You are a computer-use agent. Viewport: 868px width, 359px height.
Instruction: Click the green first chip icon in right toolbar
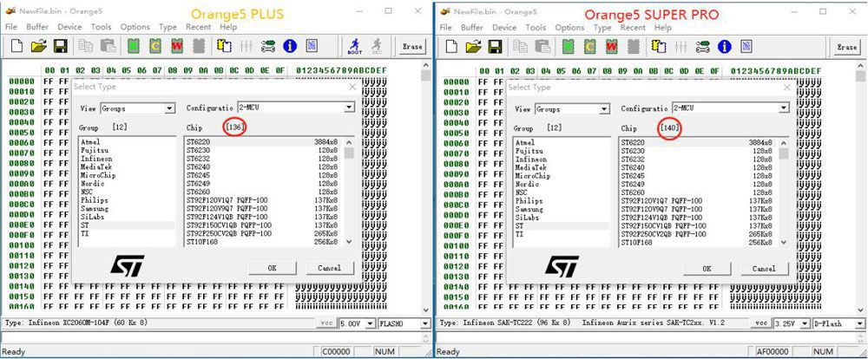(x=567, y=46)
